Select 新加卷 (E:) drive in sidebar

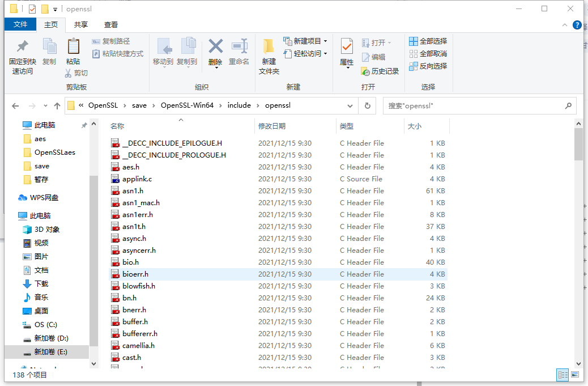click(x=46, y=352)
